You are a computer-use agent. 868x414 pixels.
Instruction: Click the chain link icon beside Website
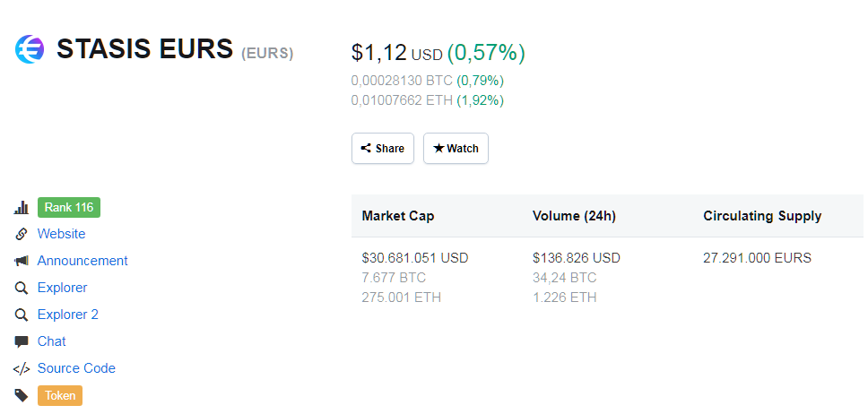coord(22,234)
